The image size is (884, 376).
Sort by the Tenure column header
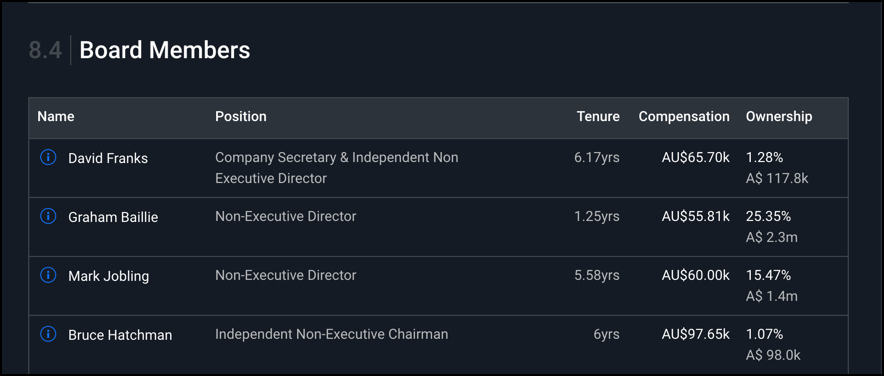tap(598, 117)
